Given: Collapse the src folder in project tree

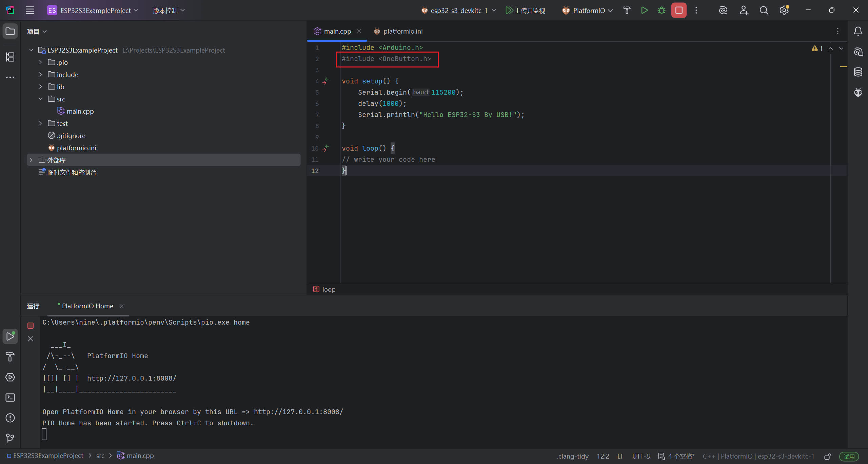Looking at the screenshot, I should (x=41, y=99).
